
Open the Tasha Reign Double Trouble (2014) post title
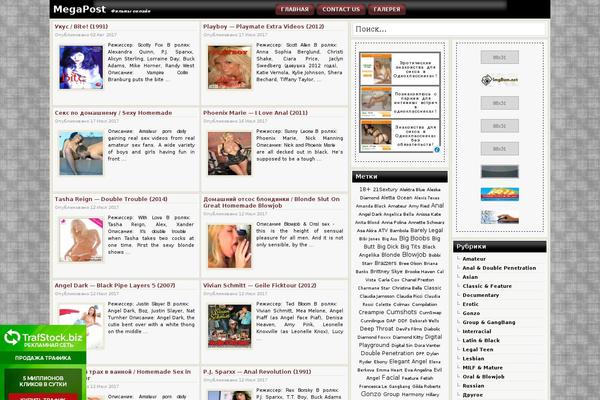(x=111, y=199)
